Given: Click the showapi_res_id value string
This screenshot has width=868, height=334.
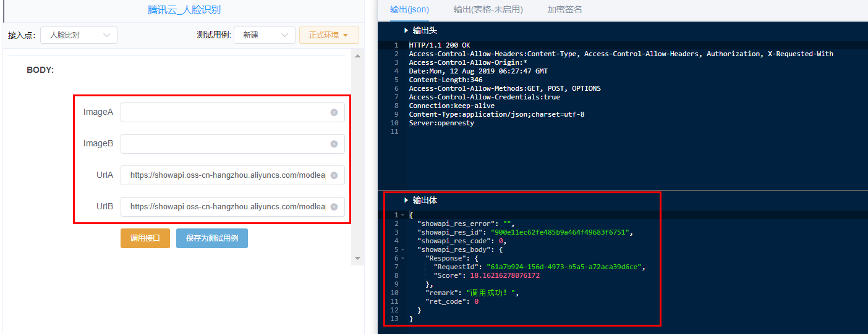Looking at the screenshot, I should pyautogui.click(x=560, y=233).
